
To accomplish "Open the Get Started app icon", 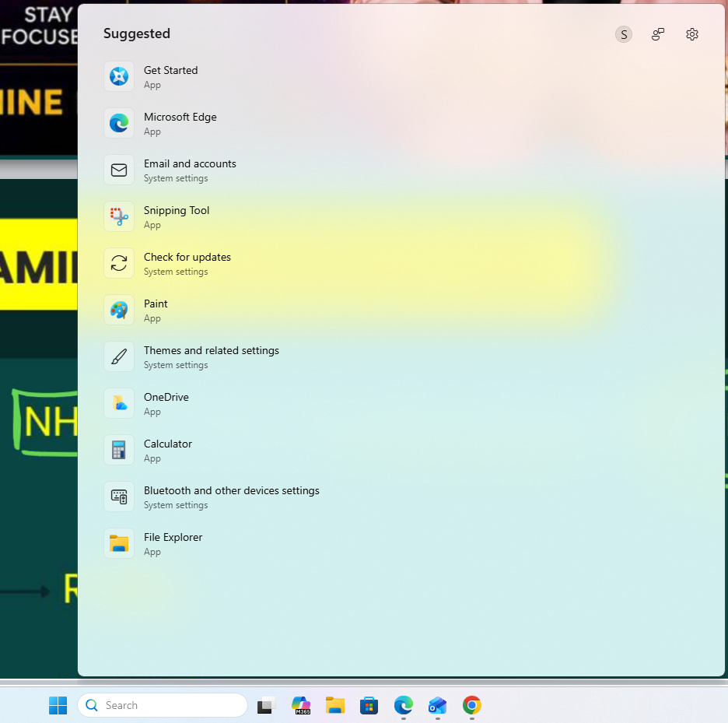I will (119, 76).
